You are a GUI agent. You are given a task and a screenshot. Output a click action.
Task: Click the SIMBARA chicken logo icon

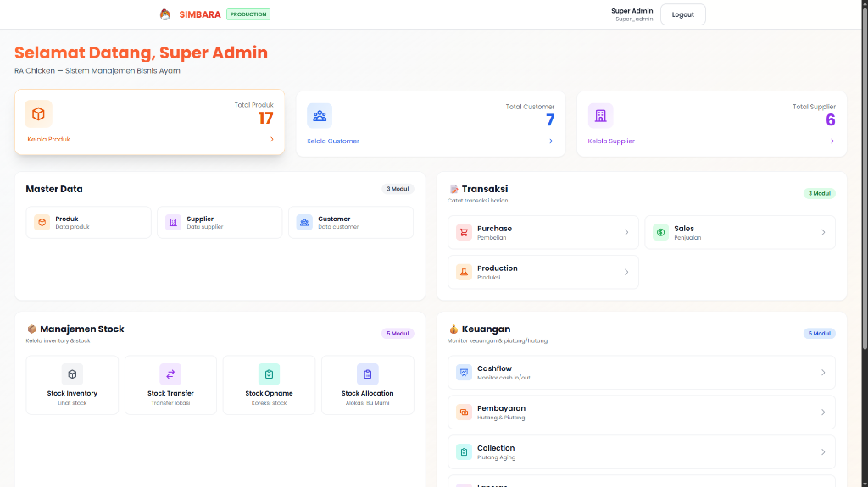click(165, 14)
